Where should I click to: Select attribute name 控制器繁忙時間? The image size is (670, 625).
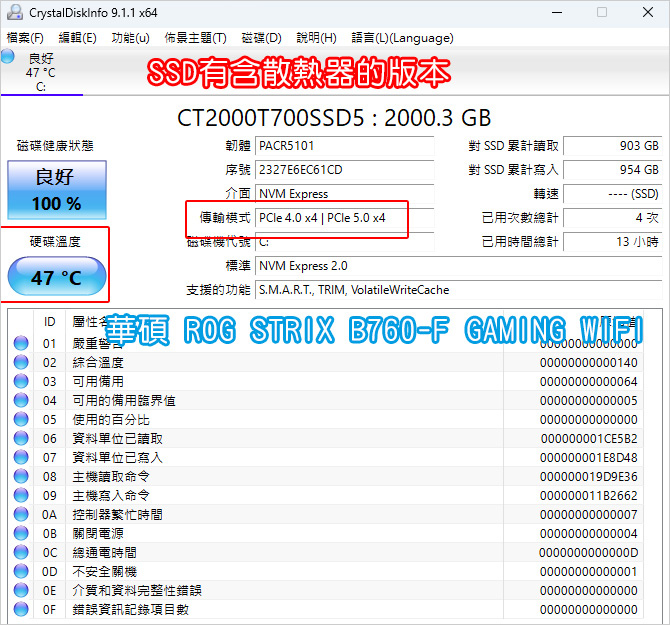(118, 515)
